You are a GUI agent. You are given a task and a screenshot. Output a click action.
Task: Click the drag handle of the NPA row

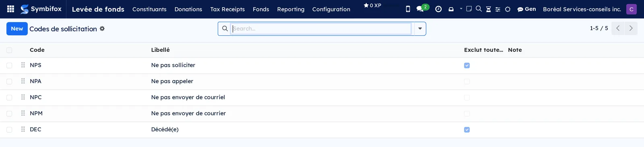23,81
